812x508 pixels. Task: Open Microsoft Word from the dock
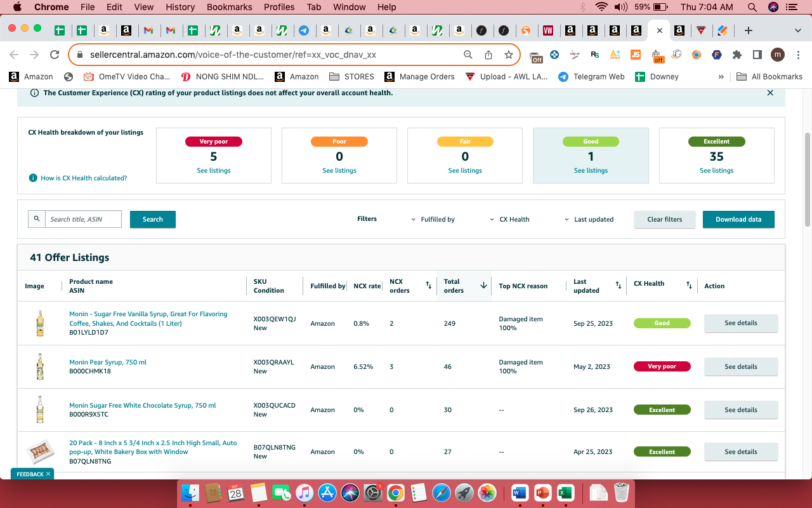tap(519, 492)
